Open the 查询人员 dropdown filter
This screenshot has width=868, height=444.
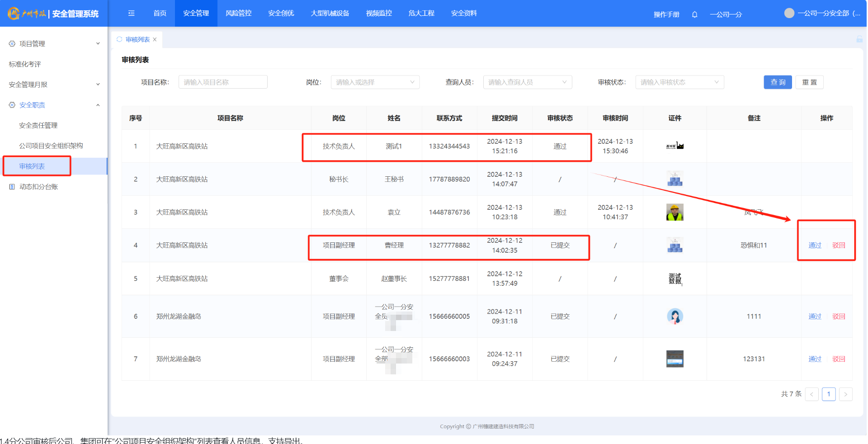click(527, 82)
